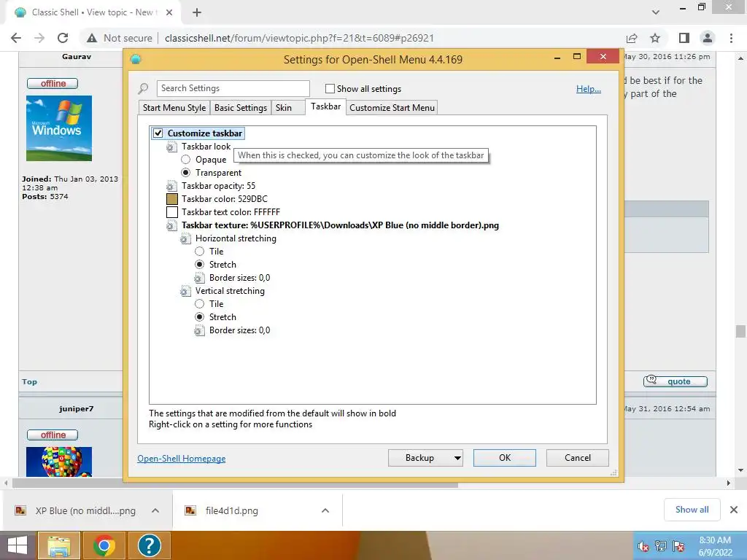Click the network icon in system tray
The height and width of the screenshot is (560, 747).
tap(661, 546)
